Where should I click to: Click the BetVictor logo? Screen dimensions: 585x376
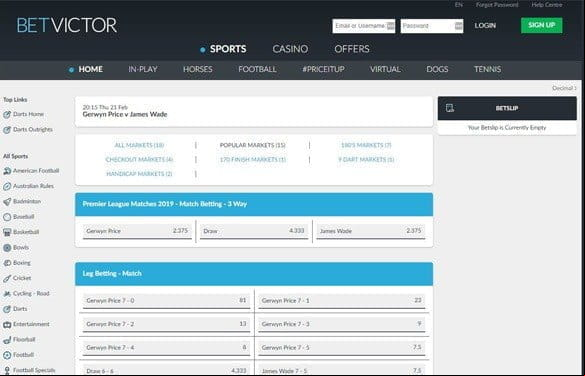coord(67,25)
